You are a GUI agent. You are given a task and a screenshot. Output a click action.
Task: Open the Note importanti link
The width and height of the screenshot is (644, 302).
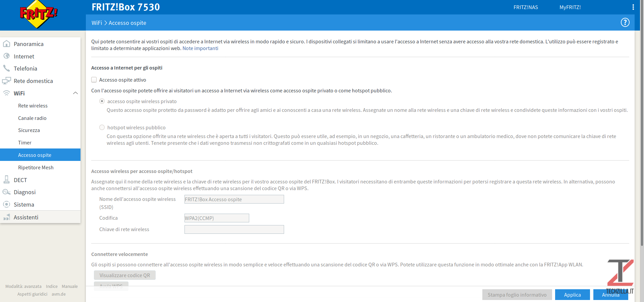200,48
